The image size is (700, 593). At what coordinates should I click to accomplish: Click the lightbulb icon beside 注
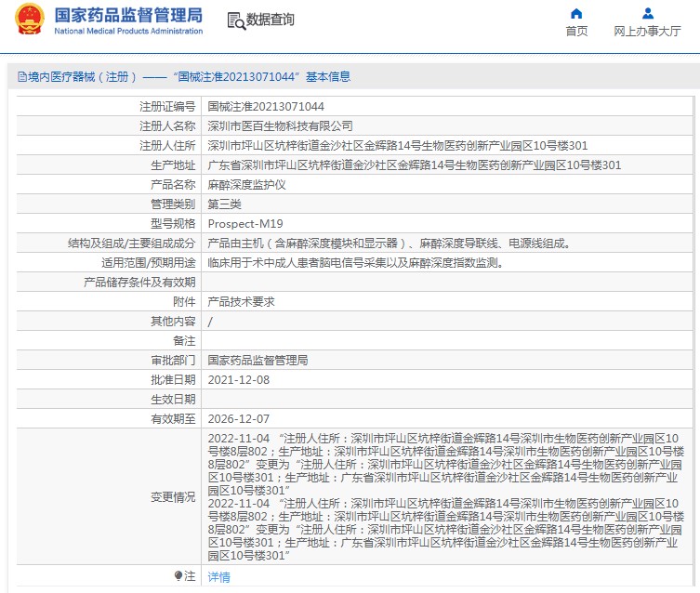coord(178,576)
